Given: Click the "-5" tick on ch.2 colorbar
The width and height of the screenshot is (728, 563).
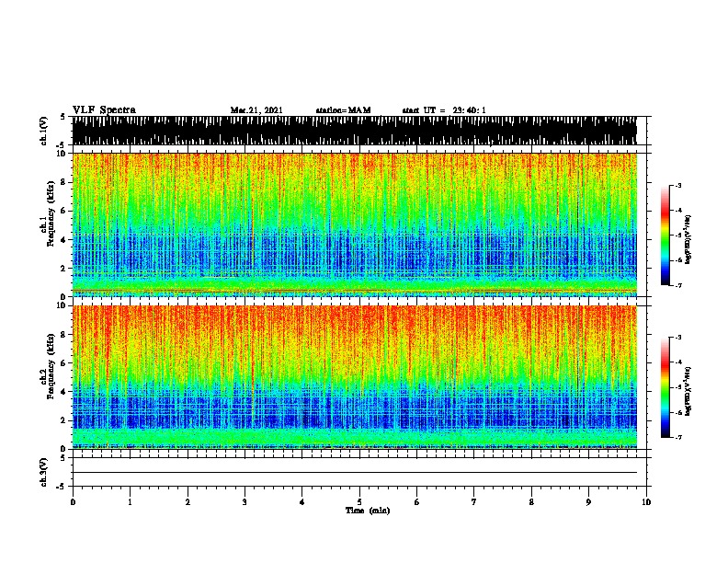Looking at the screenshot, I should tap(678, 387).
